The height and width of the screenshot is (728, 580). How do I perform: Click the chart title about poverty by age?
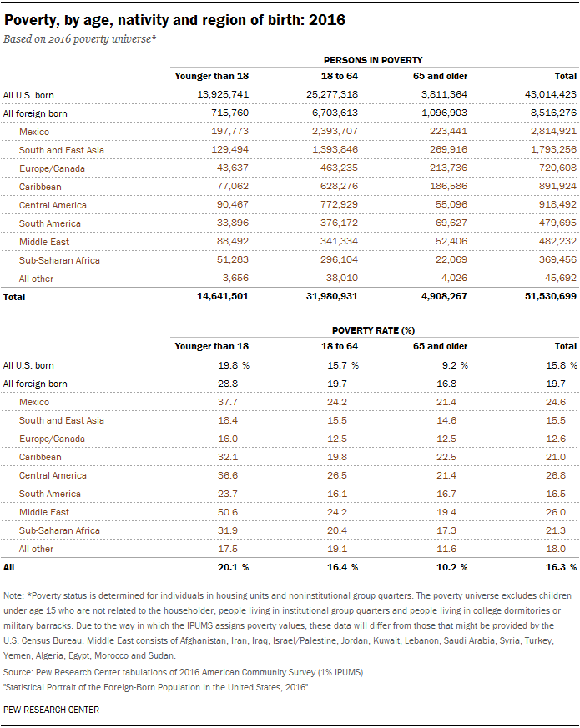click(x=174, y=20)
